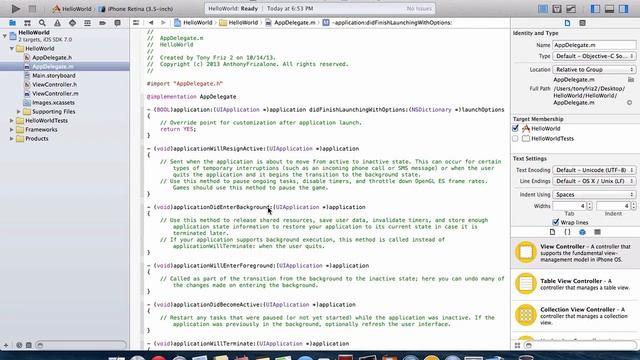Screen dimensions: 640x360
Task: Choose the iPhone Retina (3.5-inch) destination
Action: pos(136,9)
